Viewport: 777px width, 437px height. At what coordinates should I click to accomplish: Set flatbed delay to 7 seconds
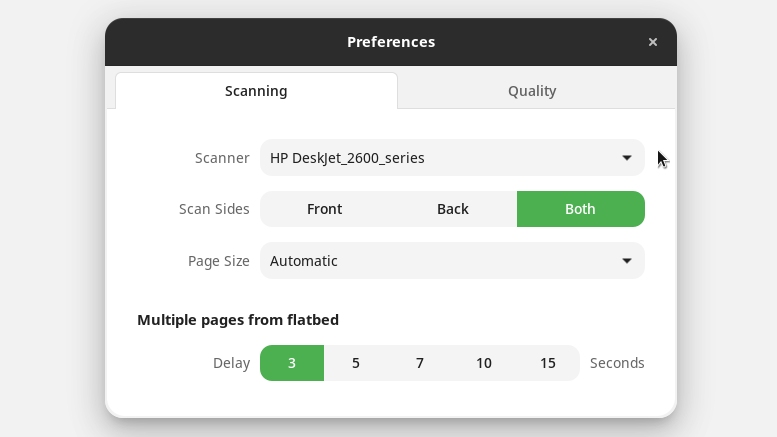[x=420, y=363]
